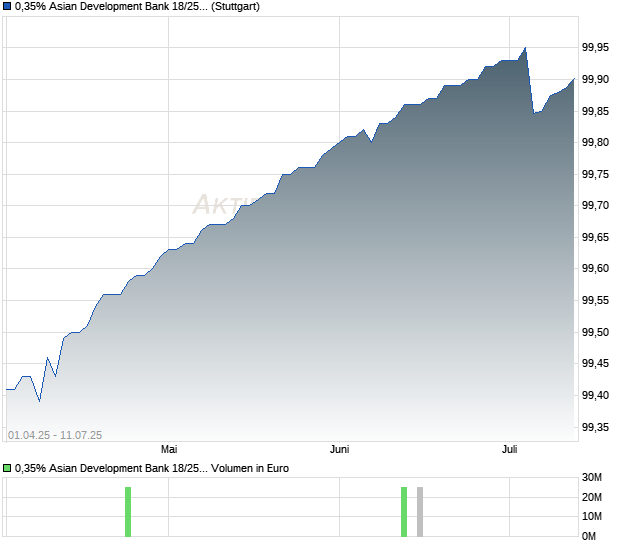This screenshot has height=546, width=620.
Task: Click the watermark text in chart center
Action: pyautogui.click(x=225, y=204)
